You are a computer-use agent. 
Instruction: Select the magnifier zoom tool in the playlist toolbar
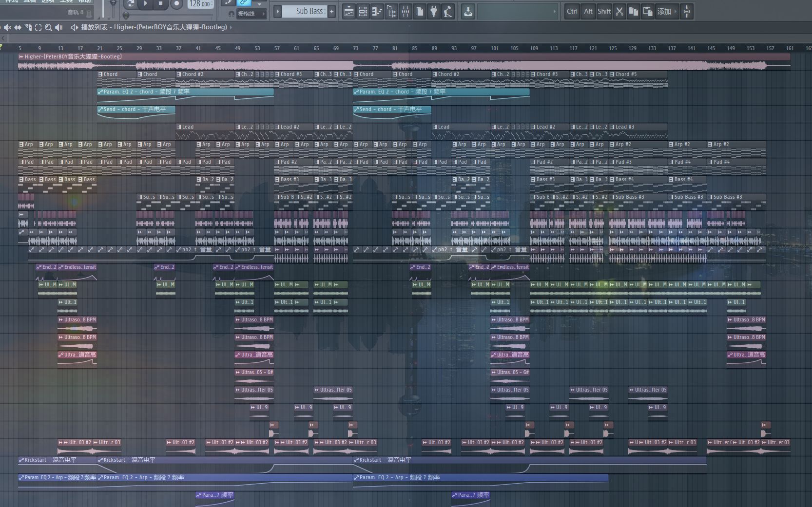pos(48,28)
